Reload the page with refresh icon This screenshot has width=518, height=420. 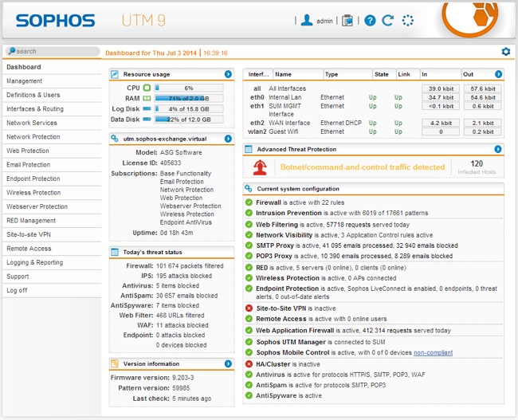pos(388,20)
